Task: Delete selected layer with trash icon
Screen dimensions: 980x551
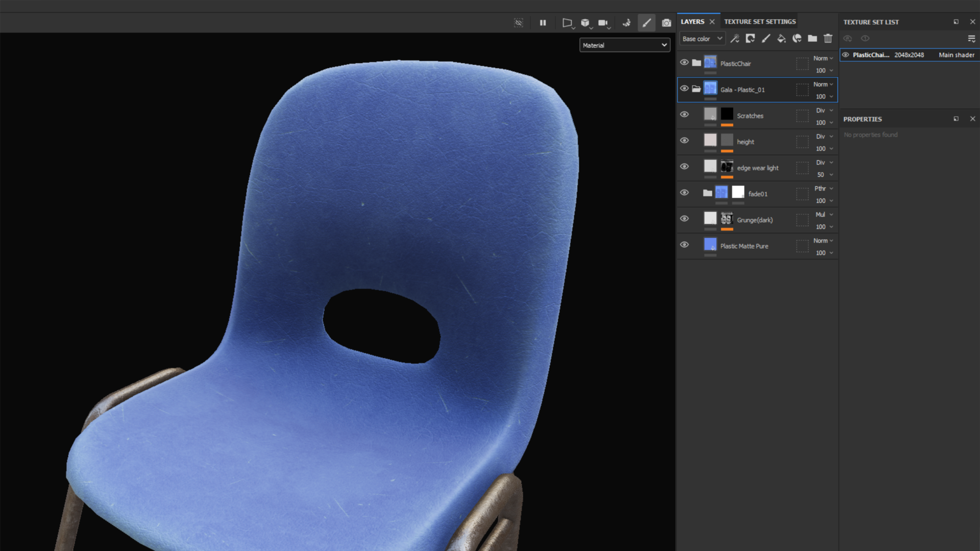Action: click(828, 39)
